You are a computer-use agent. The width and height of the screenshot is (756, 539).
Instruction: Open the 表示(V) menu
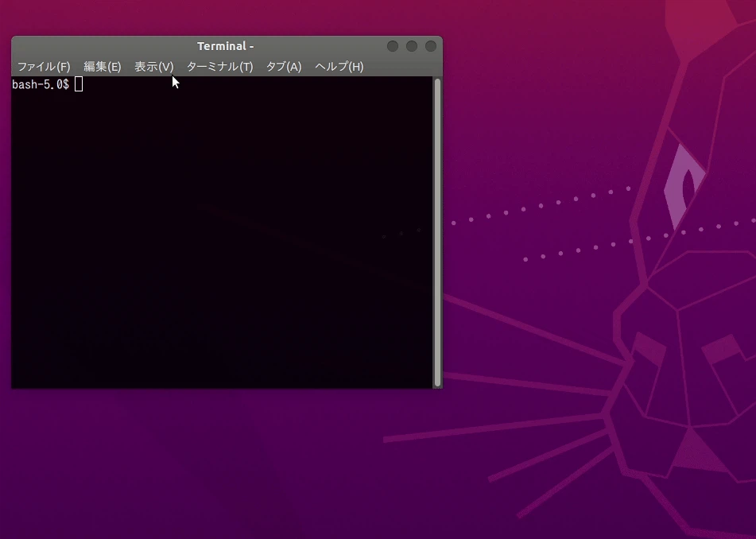[x=153, y=67]
